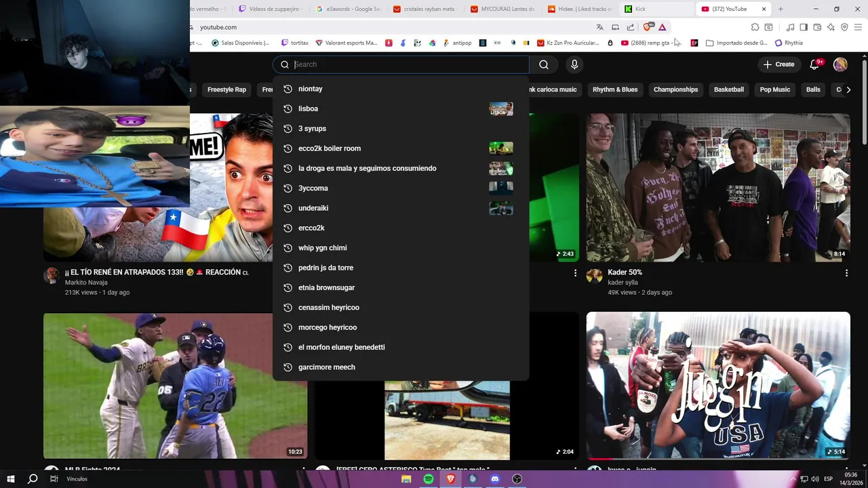The image size is (868, 488).
Task: Open 'Valorant esports Ma...' bookmark
Action: (346, 43)
